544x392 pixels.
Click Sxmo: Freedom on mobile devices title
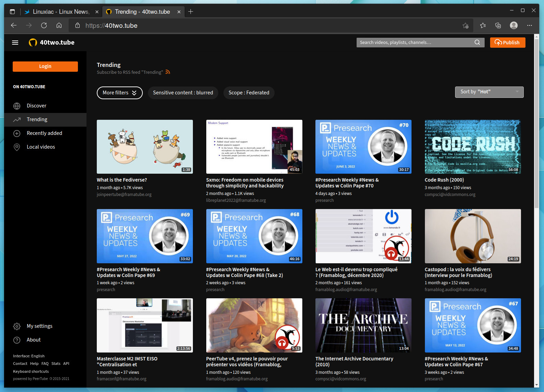pyautogui.click(x=245, y=183)
